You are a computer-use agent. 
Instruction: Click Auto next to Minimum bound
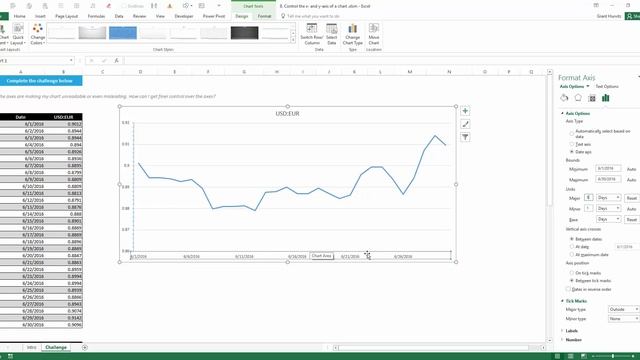pyautogui.click(x=631, y=169)
